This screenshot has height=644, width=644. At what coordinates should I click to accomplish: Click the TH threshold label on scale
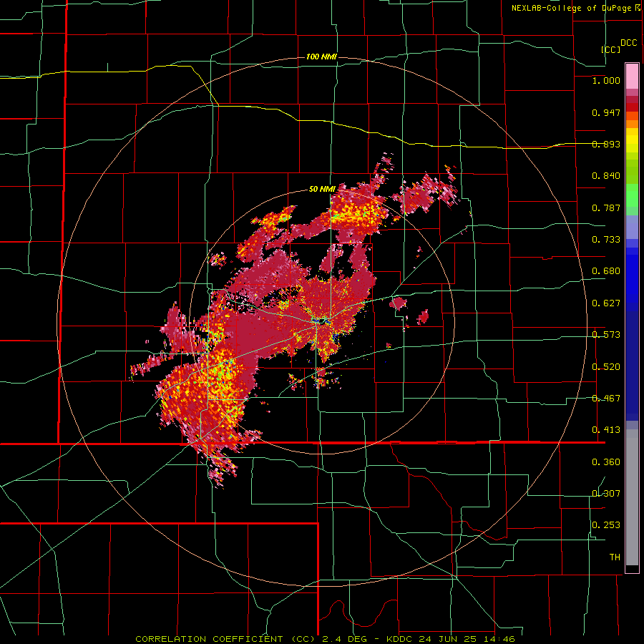tap(615, 557)
